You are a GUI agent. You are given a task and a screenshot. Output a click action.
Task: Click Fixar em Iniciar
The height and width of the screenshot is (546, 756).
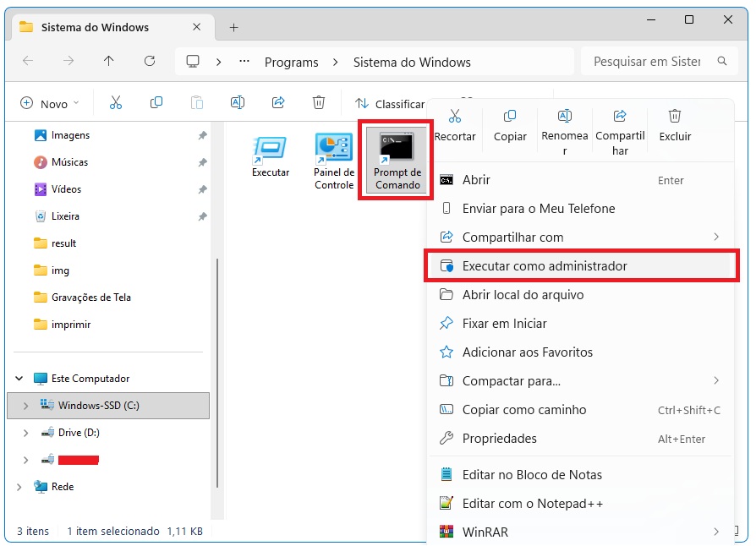pos(581,324)
